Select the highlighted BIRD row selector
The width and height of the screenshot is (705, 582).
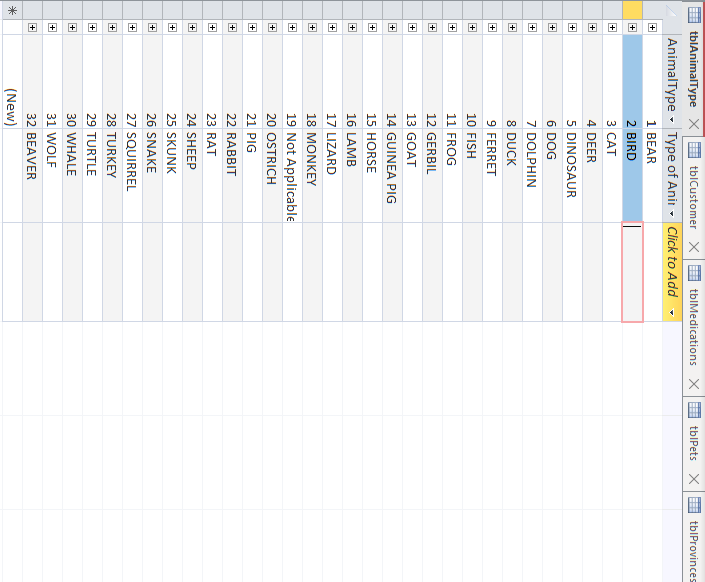click(x=633, y=10)
